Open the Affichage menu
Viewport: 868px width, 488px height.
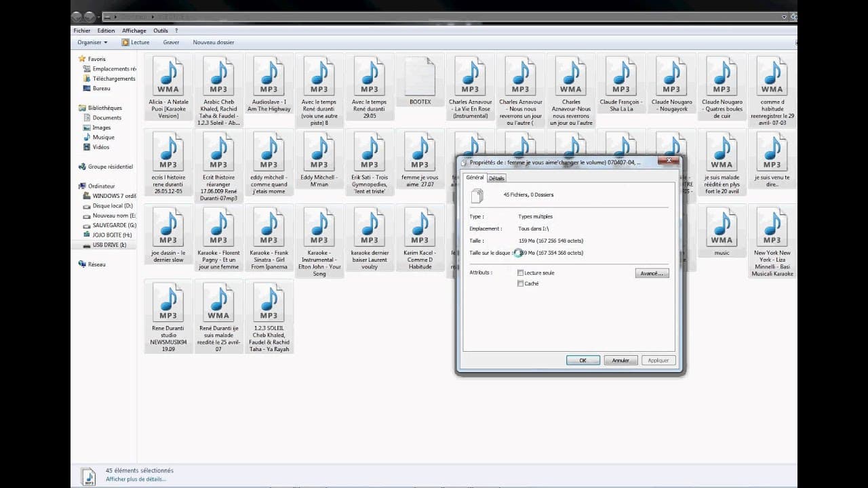point(134,30)
